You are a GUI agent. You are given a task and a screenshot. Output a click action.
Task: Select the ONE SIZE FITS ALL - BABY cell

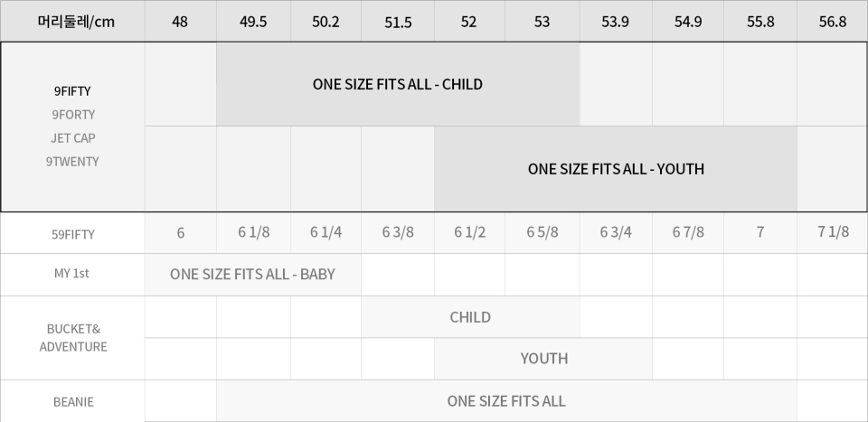coord(252,274)
